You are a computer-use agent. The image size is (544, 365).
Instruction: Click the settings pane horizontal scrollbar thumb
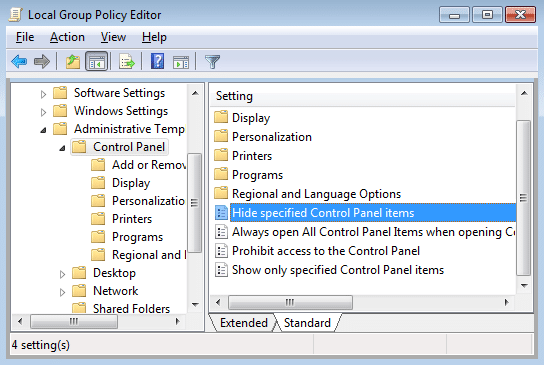tap(290, 302)
